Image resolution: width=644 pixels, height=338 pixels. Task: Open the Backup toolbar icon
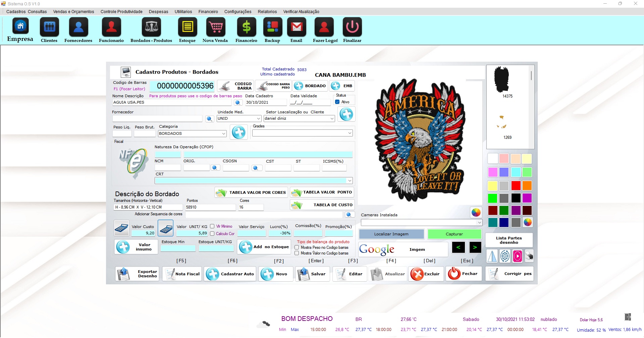pos(272,27)
